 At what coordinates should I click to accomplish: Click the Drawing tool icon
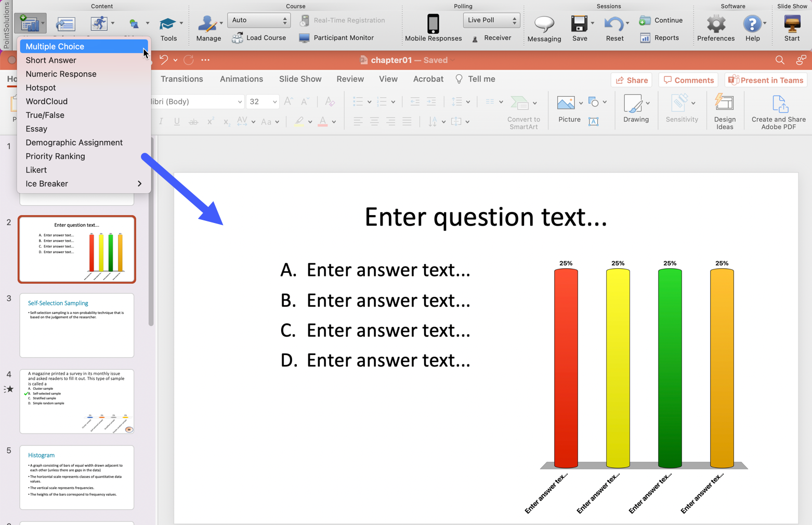633,103
